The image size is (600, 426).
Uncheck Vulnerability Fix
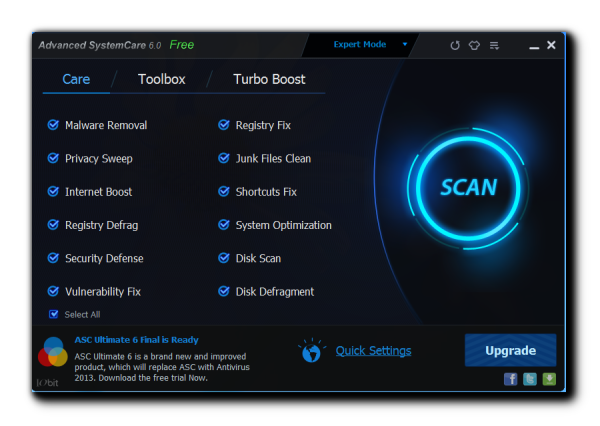coord(53,291)
